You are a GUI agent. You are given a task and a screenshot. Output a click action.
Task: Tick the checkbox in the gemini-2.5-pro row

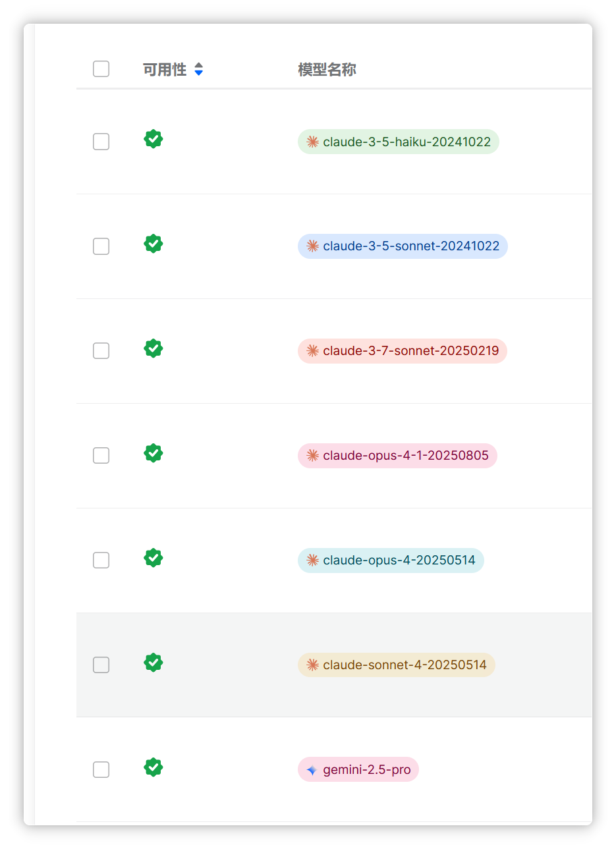pyautogui.click(x=101, y=770)
